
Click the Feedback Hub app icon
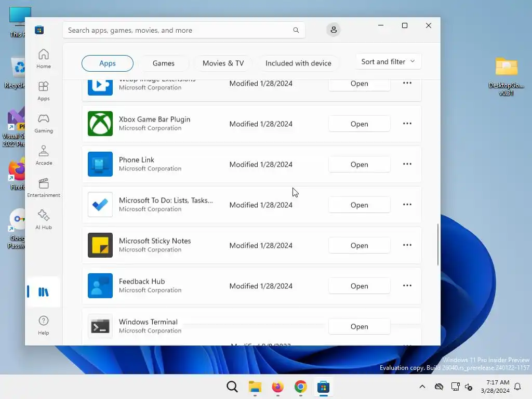click(x=100, y=286)
